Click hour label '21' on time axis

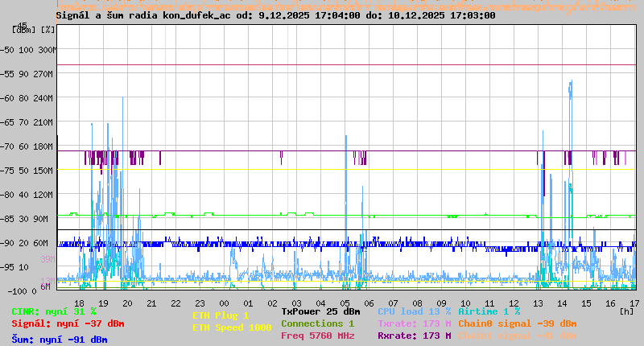click(x=151, y=303)
